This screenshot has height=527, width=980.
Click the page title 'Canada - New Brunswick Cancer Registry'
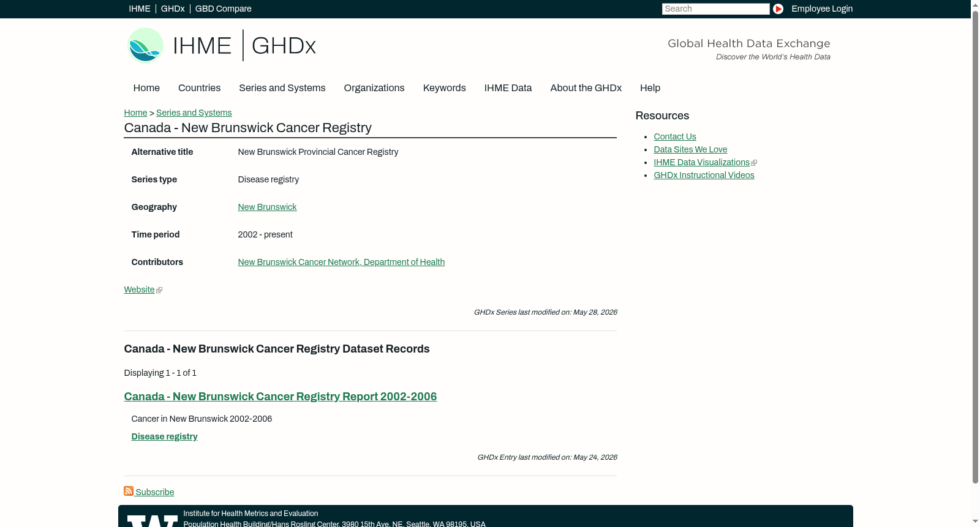click(x=247, y=128)
